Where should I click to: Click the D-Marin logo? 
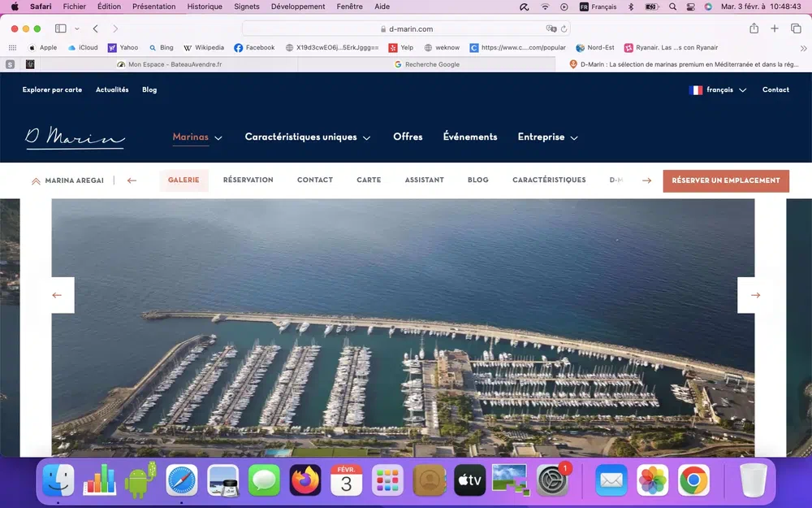75,137
